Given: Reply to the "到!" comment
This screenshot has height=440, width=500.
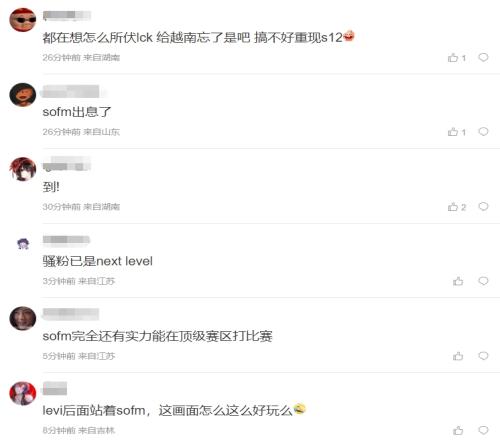Looking at the screenshot, I should coord(483,207).
